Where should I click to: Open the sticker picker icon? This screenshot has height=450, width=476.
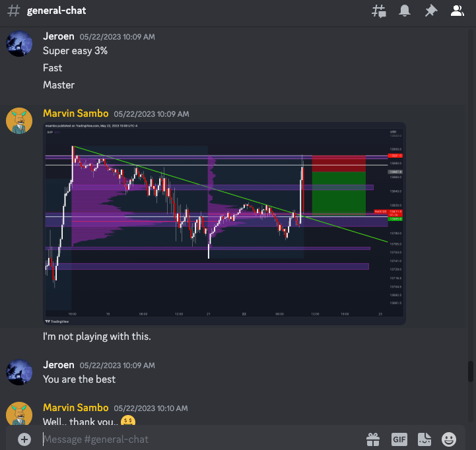424,439
